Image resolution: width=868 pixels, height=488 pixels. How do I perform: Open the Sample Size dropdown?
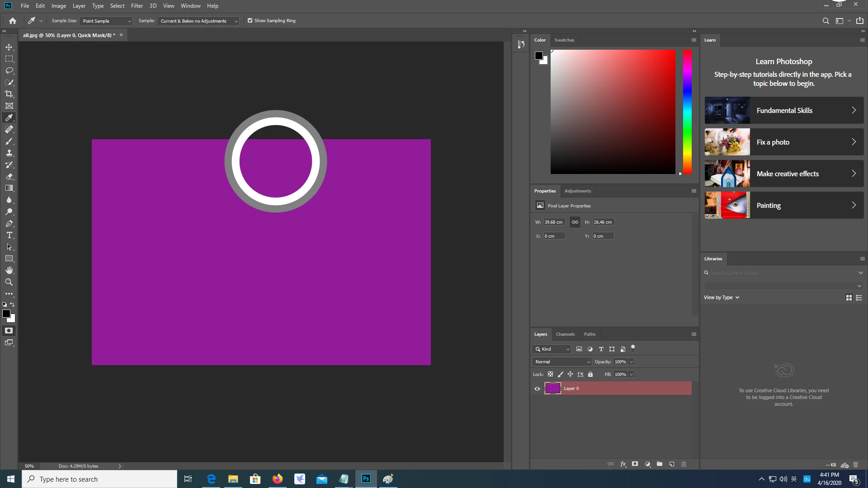(x=106, y=21)
